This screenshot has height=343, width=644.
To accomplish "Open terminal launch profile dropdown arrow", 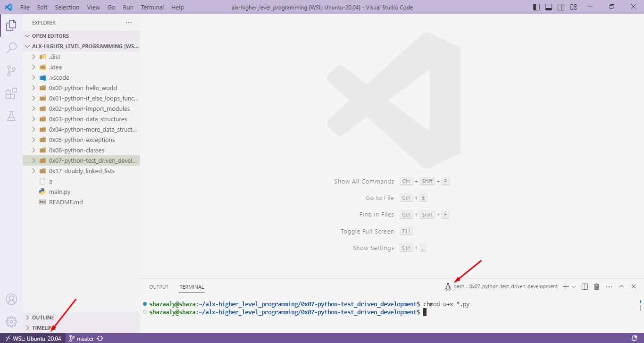I will click(574, 286).
